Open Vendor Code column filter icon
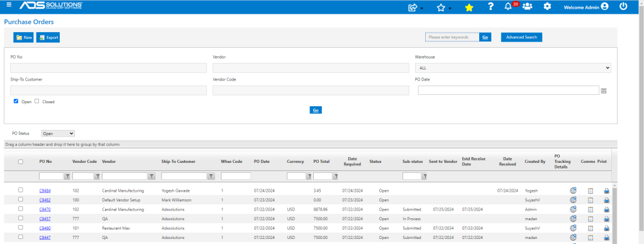This screenshot has height=244, width=644. click(97, 176)
